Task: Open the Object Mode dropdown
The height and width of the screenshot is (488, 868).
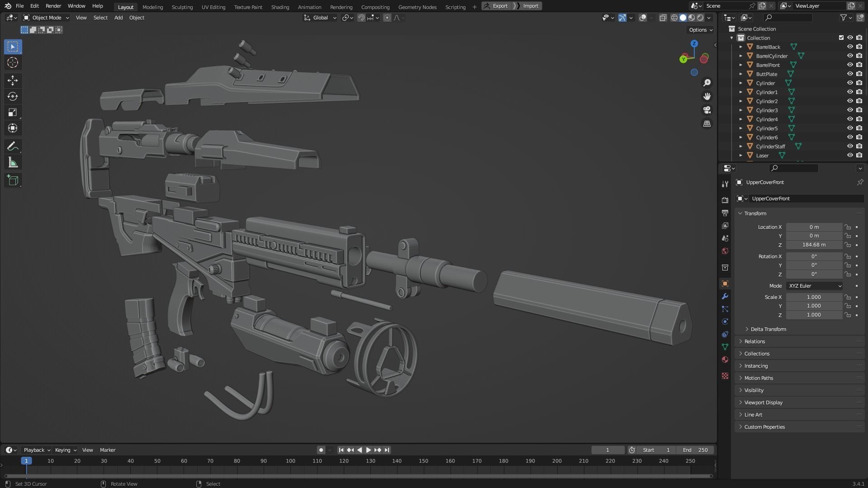Action: (46, 18)
